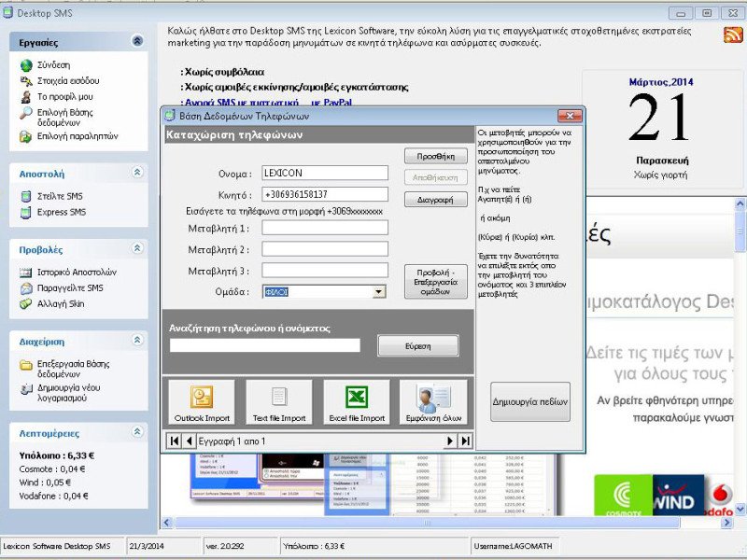Click the Στοιχεία εισόδου link
Image resolution: width=747 pixels, height=560 pixels.
68,81
